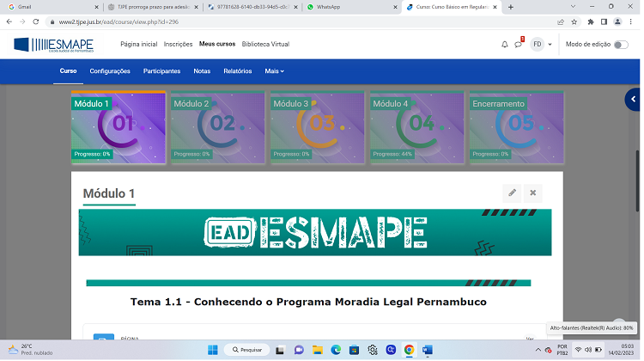Select the Módulo 1 card
The image size is (644, 361).
[119, 128]
